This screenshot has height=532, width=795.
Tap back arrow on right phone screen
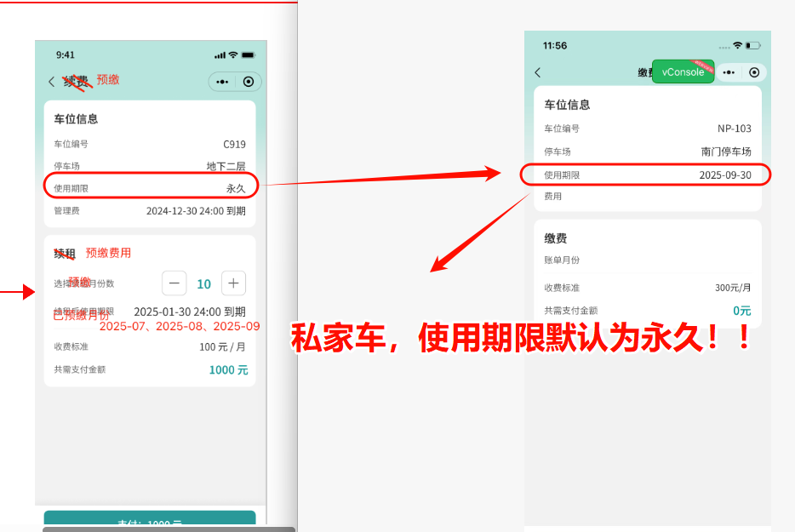point(537,73)
